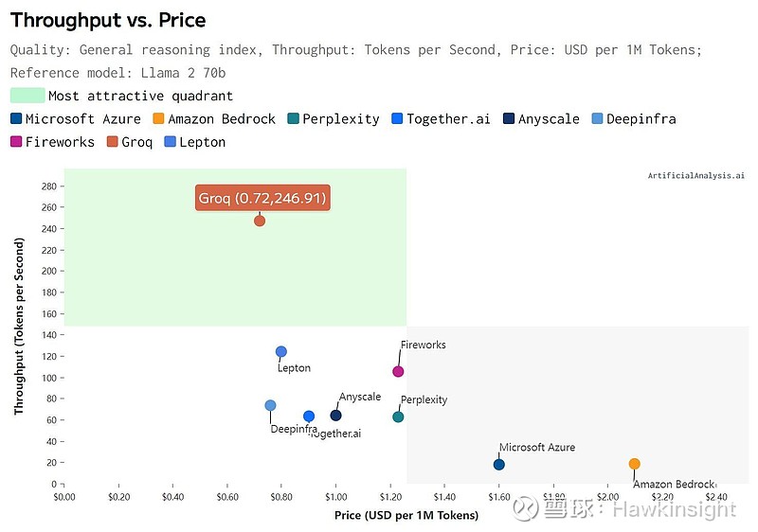Click the Anyscale data point marker
Image resolution: width=758 pixels, height=532 pixels.
[335, 415]
